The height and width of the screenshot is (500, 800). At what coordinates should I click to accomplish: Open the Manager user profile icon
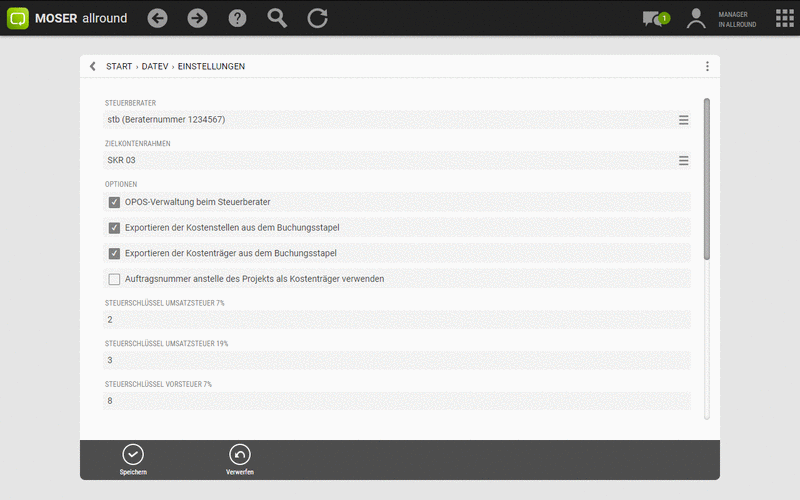tap(696, 19)
